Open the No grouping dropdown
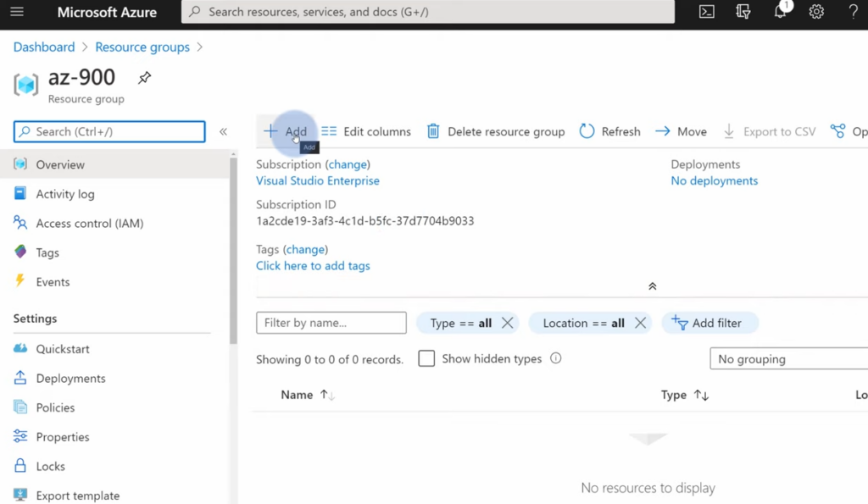 click(x=788, y=359)
